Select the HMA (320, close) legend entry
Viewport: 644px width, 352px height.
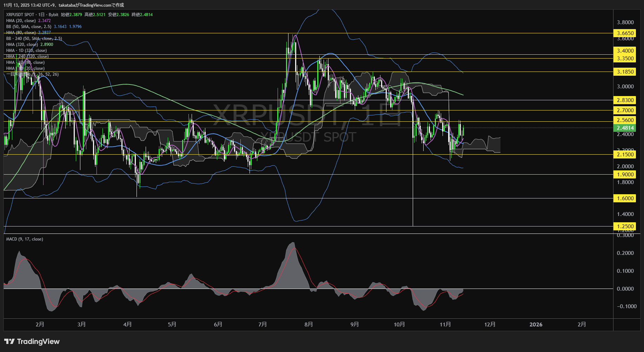click(x=22, y=44)
